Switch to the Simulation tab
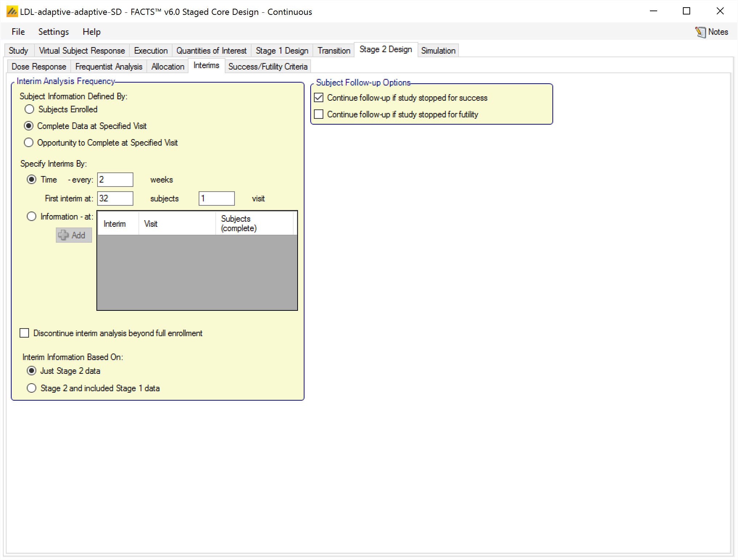The height and width of the screenshot is (560, 738). click(x=438, y=51)
